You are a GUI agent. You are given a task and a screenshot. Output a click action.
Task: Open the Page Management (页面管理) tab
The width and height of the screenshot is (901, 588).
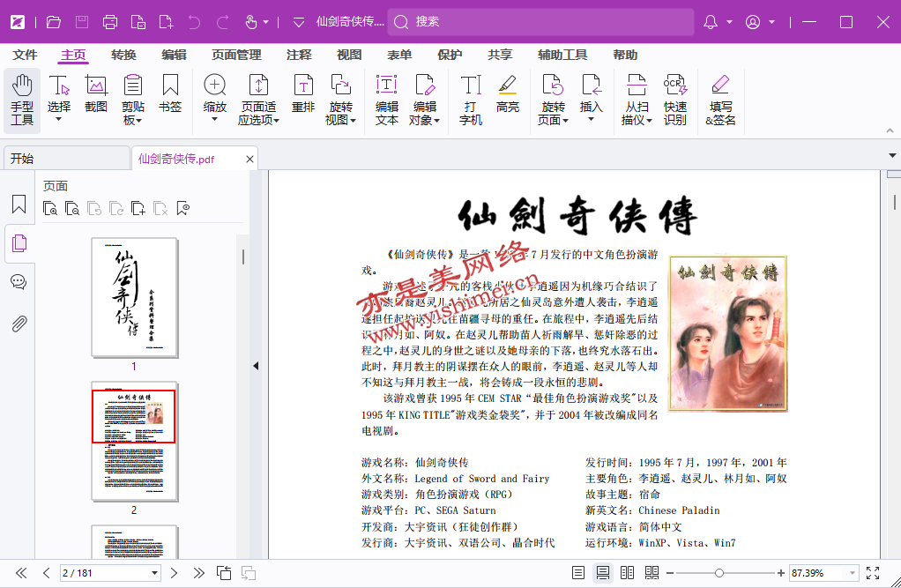[x=237, y=55]
